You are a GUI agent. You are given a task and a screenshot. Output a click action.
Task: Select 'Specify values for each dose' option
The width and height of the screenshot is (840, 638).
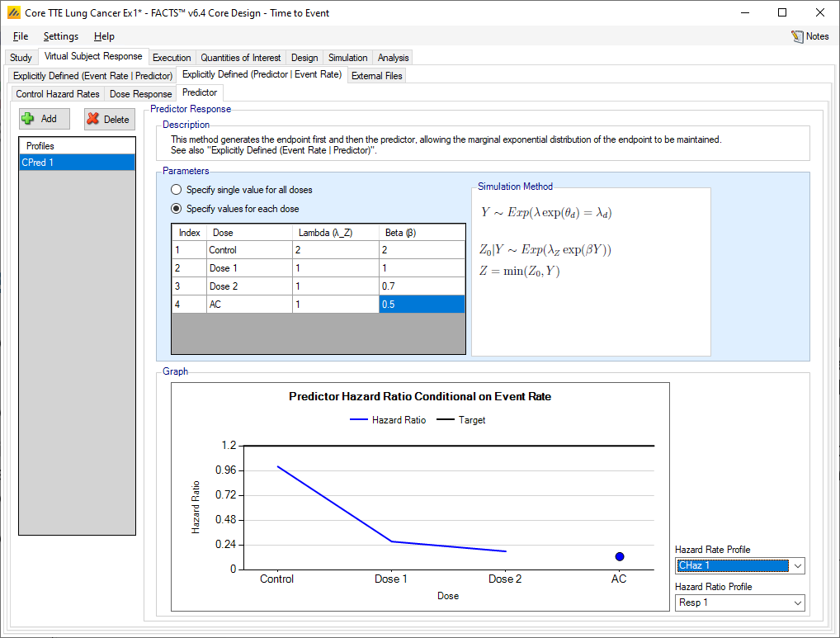pos(175,209)
